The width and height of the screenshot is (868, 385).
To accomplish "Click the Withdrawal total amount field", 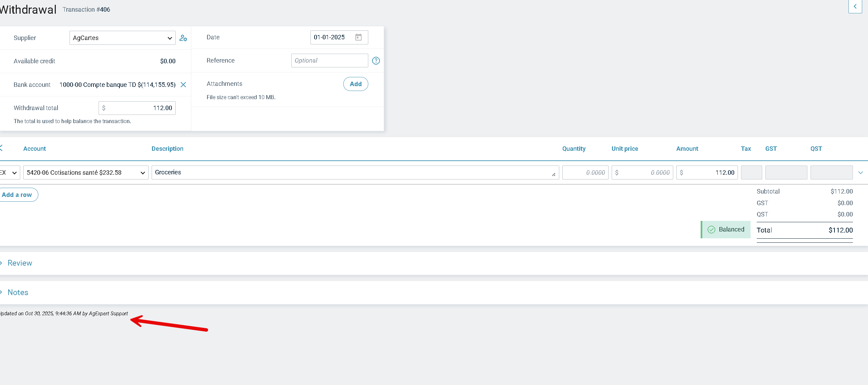I will [x=137, y=108].
